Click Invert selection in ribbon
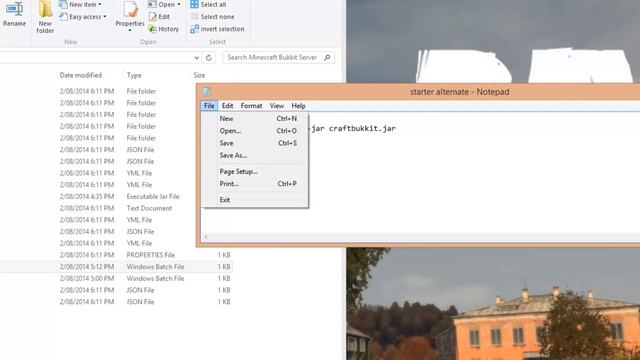640x360 pixels. click(x=218, y=29)
